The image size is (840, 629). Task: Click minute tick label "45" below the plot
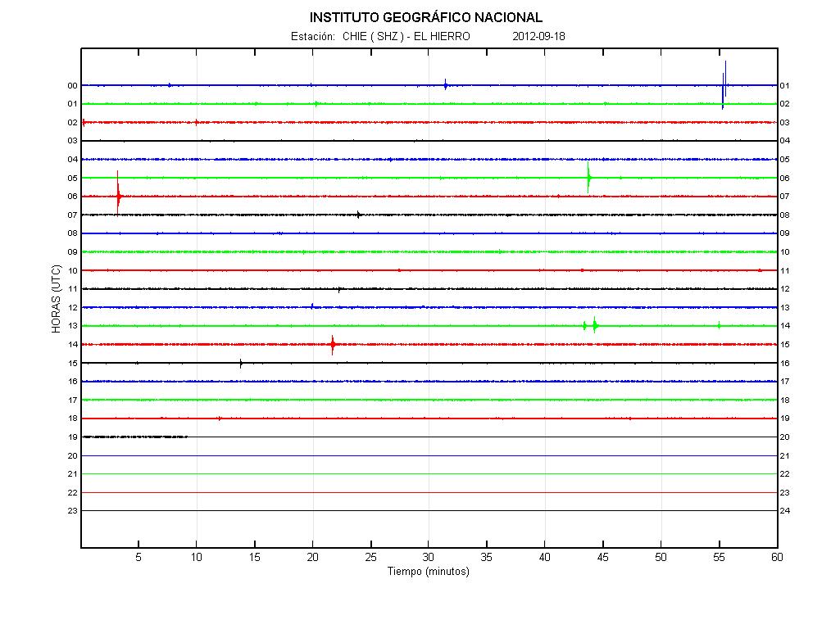[x=602, y=557]
